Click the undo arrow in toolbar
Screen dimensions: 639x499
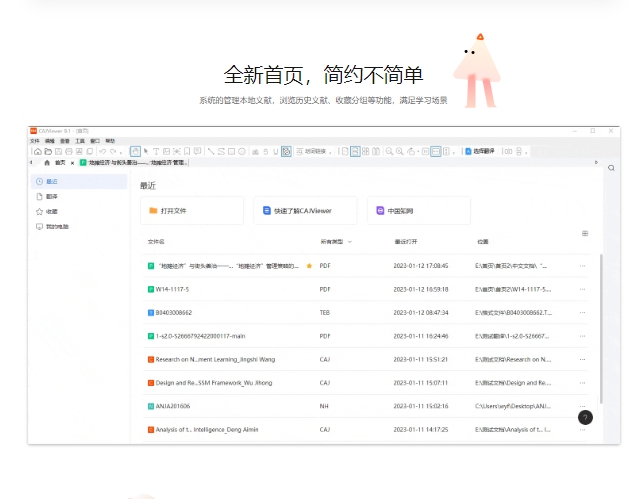tap(102, 151)
